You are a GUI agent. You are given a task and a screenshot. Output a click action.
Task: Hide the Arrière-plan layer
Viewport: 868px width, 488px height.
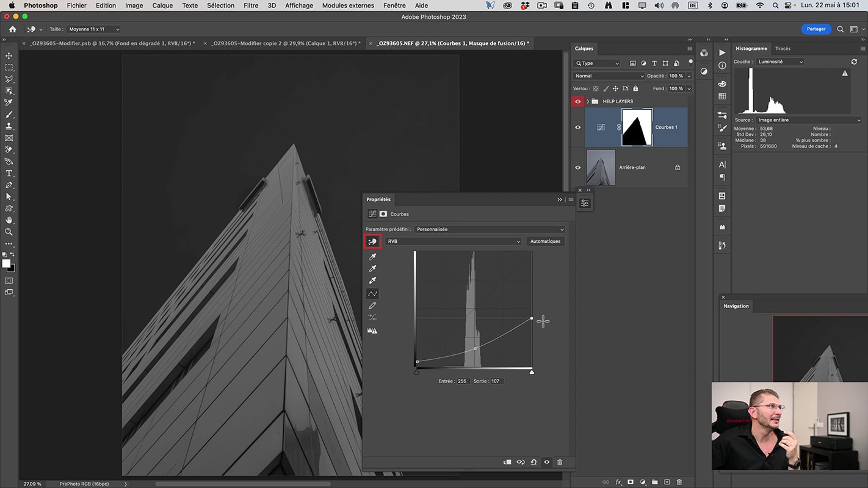(577, 167)
